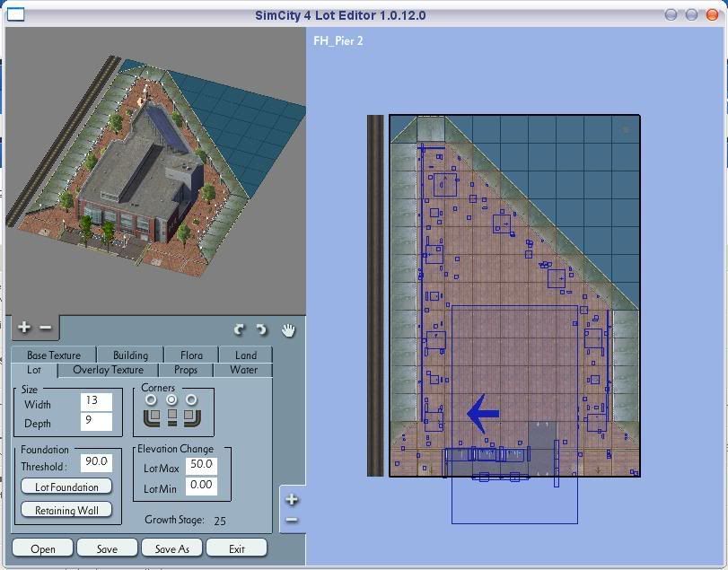This screenshot has height=570, width=728.
Task: Switch to the Props tab
Action: [186, 370]
